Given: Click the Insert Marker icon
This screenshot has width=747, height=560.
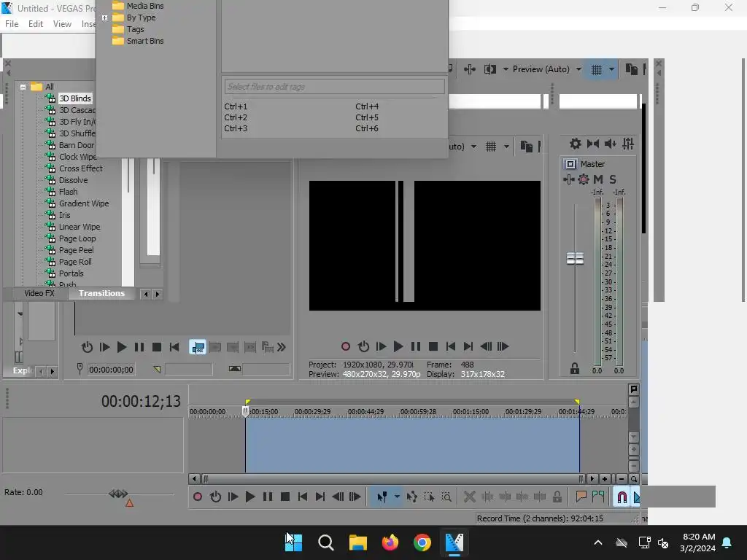Looking at the screenshot, I should tap(581, 497).
